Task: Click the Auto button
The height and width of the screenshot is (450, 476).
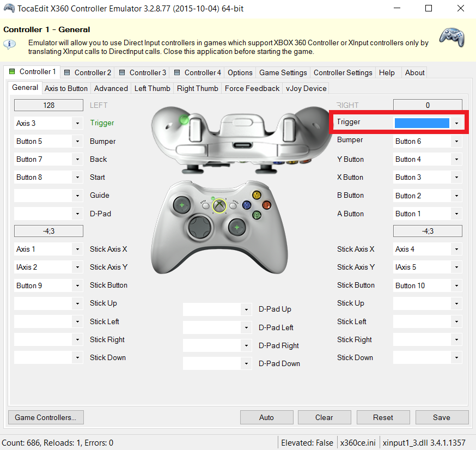Action: (x=266, y=417)
